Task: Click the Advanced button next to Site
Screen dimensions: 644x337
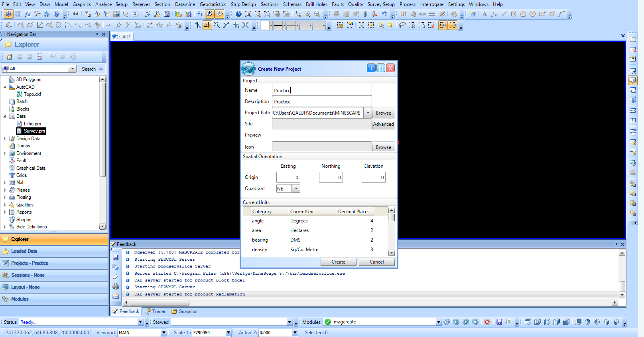Action: pyautogui.click(x=383, y=124)
